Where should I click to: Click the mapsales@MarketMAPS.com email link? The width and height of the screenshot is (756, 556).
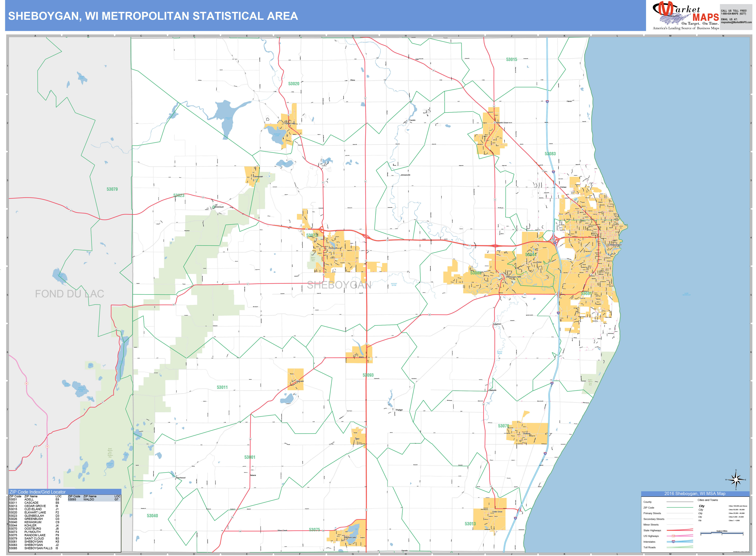pos(736,22)
